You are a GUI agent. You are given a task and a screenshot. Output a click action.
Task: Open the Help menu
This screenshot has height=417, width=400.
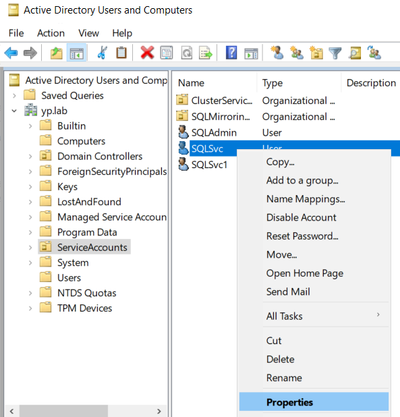click(x=122, y=33)
